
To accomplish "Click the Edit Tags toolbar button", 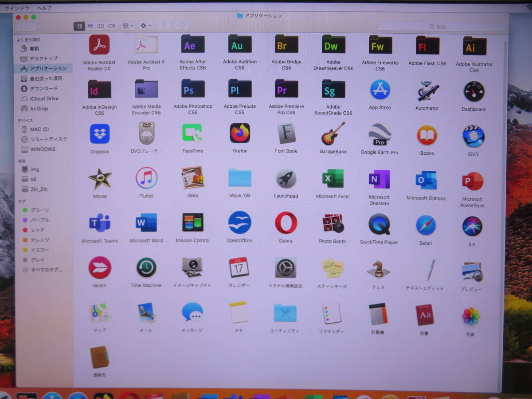I will pyautogui.click(x=182, y=26).
